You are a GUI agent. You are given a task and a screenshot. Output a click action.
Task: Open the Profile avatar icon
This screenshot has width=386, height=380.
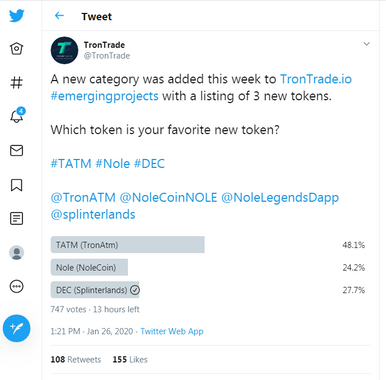click(16, 252)
